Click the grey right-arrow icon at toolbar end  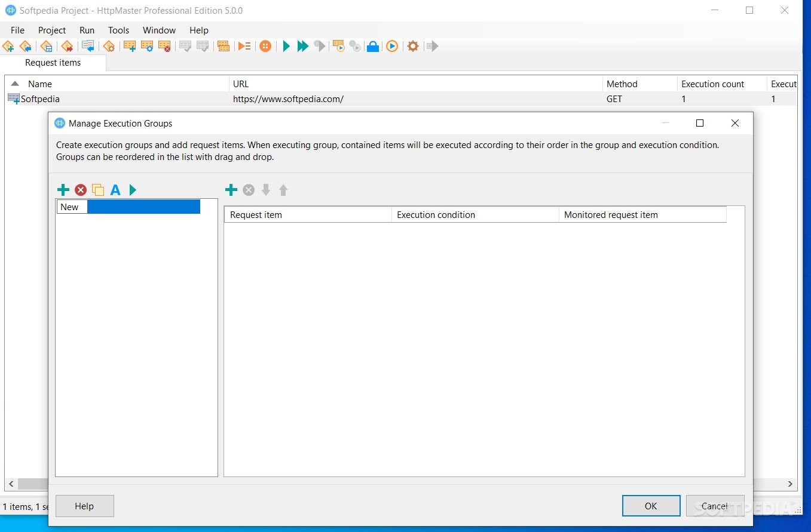tap(433, 46)
